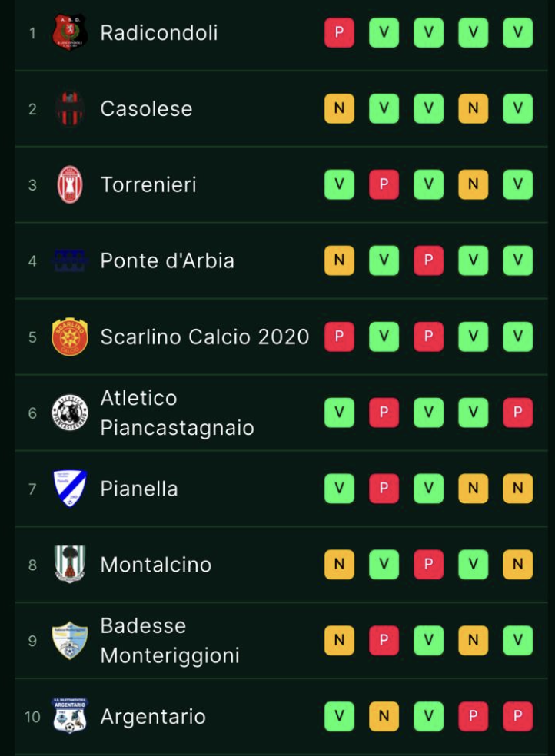The height and width of the screenshot is (756, 555).
Task: Click the Atletico Piancastagnaio crest
Action: coord(69,413)
